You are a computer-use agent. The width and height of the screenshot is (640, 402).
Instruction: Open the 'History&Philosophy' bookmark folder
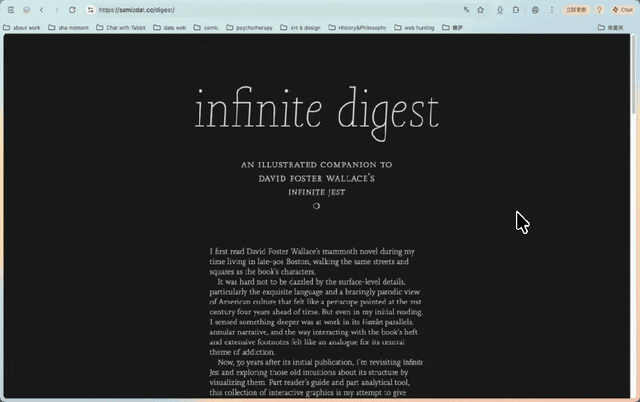click(357, 28)
